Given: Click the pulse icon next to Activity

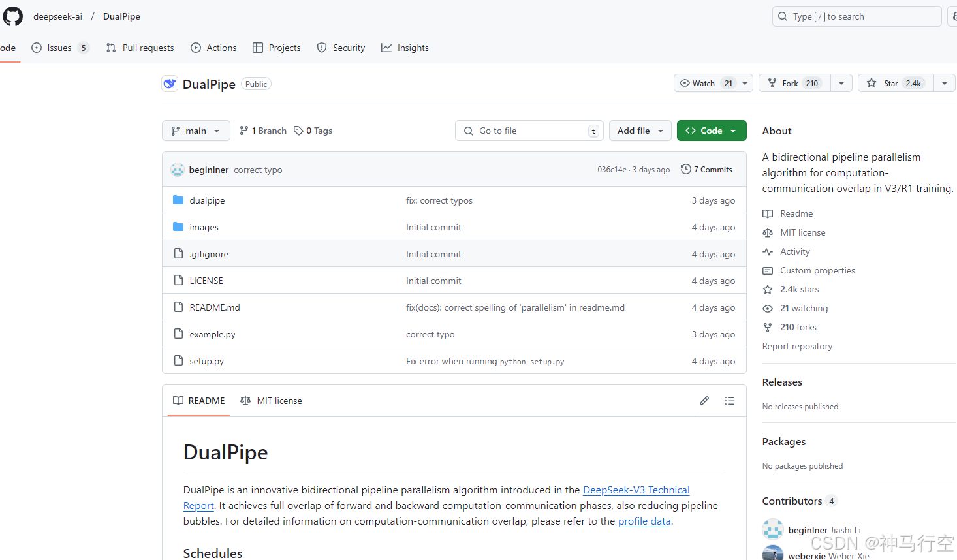Looking at the screenshot, I should (x=768, y=251).
